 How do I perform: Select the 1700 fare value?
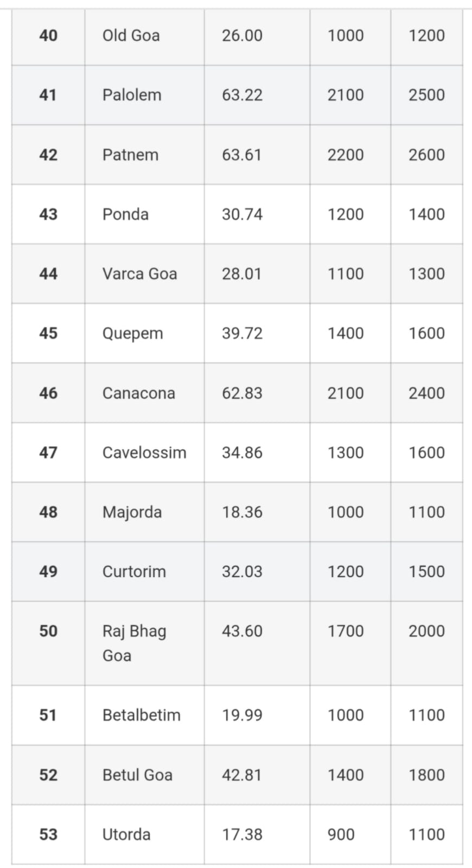click(x=346, y=631)
